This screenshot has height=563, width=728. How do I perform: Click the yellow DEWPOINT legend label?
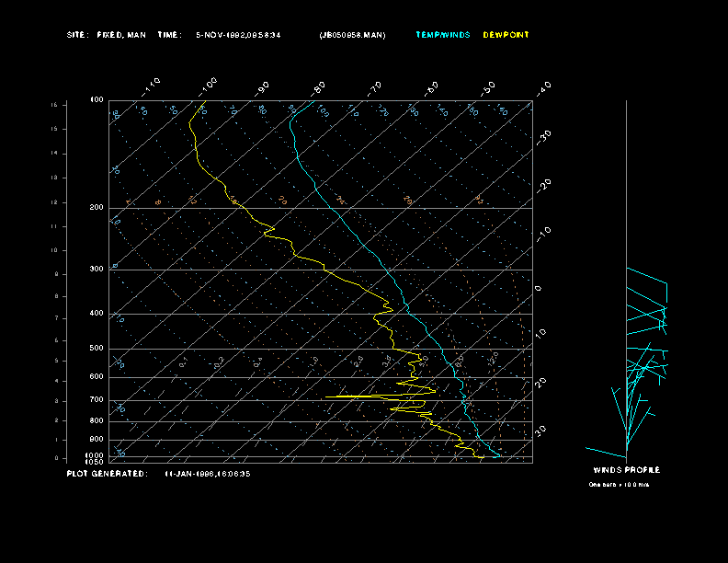[x=506, y=35]
